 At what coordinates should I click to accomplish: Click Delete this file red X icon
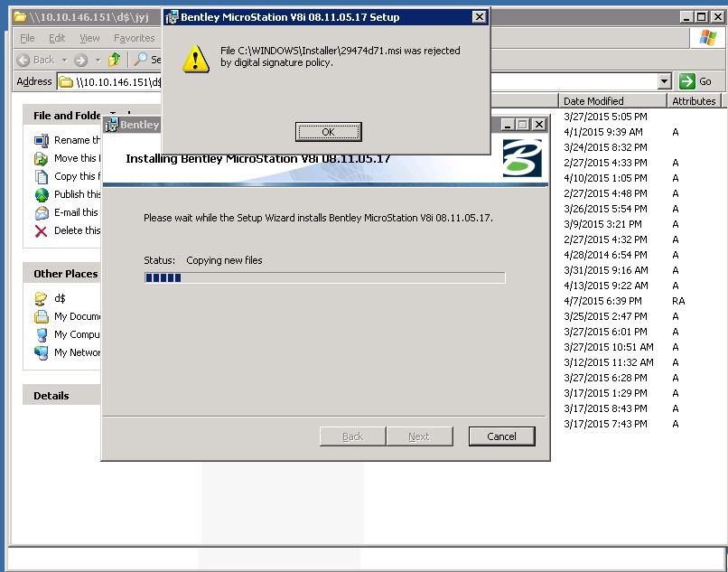[42, 231]
